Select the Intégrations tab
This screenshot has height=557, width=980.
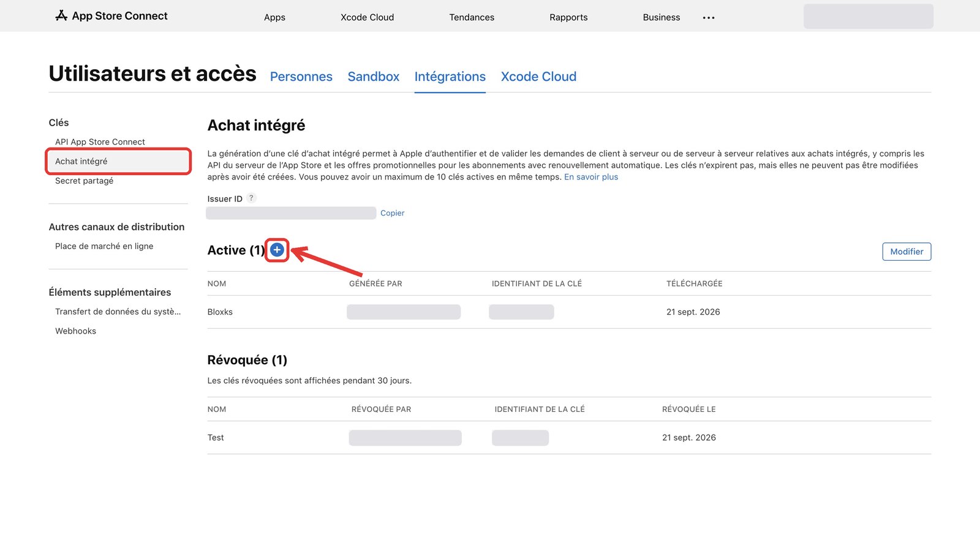pos(450,77)
